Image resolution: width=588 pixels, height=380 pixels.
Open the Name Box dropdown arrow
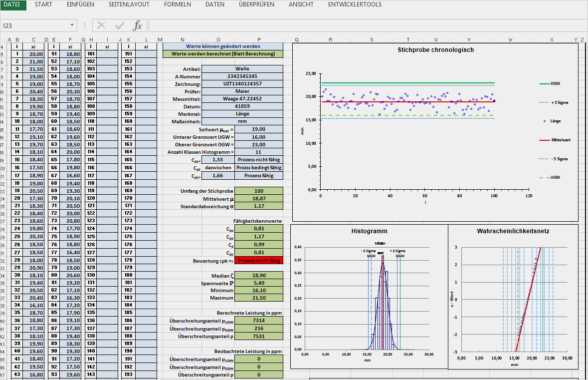(72, 25)
